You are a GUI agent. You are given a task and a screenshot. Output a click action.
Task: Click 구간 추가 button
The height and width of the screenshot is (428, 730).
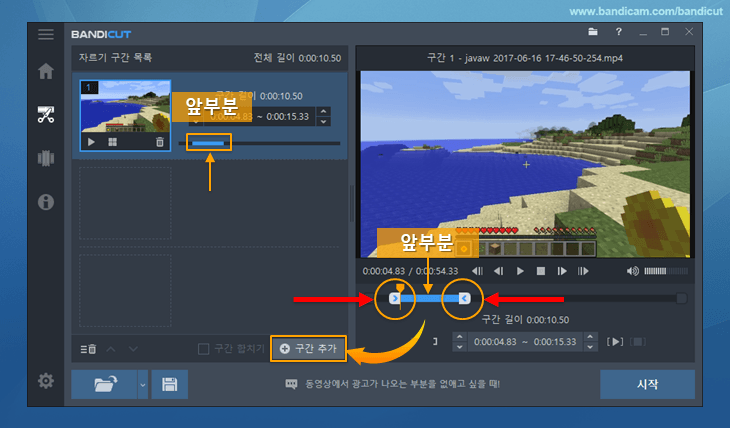(308, 348)
